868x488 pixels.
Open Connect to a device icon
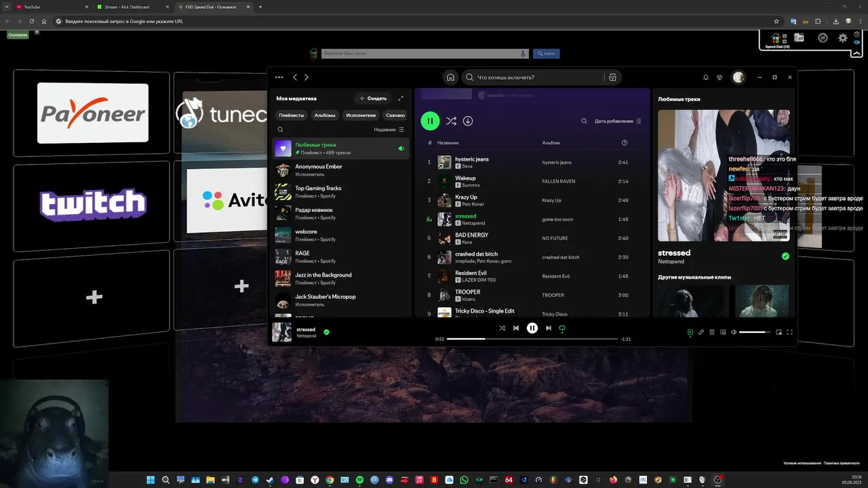coord(723,332)
